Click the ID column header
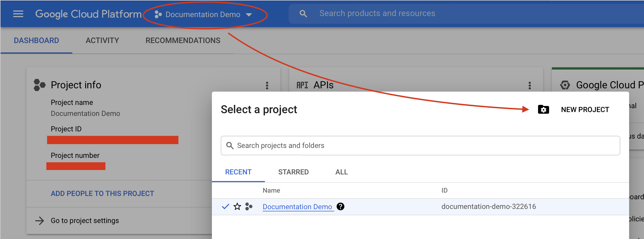 tap(445, 190)
